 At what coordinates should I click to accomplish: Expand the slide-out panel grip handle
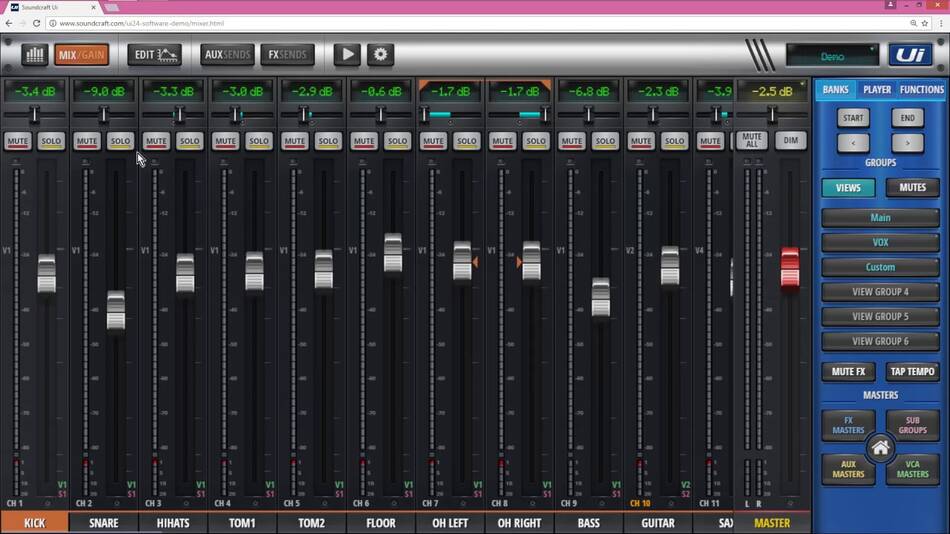(760, 55)
